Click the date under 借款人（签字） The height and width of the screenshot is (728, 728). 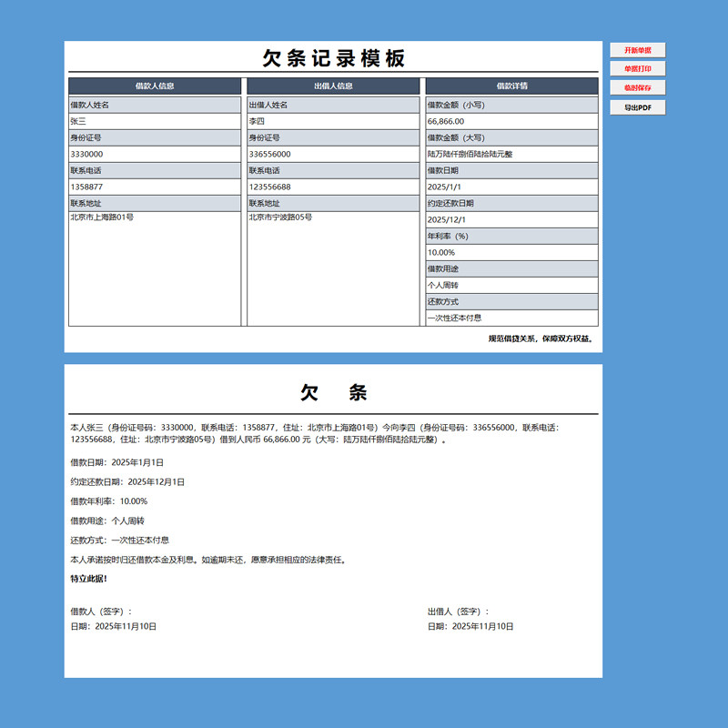tap(113, 627)
